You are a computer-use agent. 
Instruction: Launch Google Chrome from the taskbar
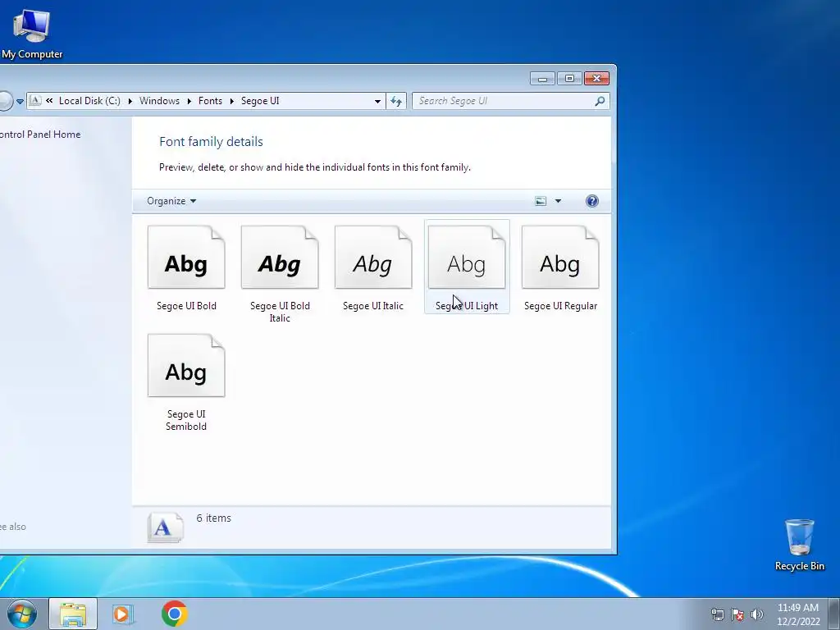[x=175, y=614]
